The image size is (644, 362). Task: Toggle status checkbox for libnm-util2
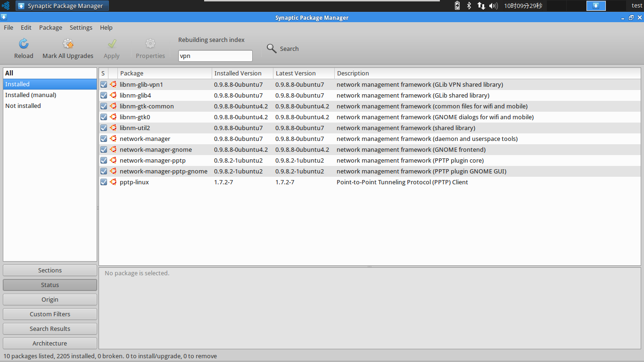coord(104,128)
